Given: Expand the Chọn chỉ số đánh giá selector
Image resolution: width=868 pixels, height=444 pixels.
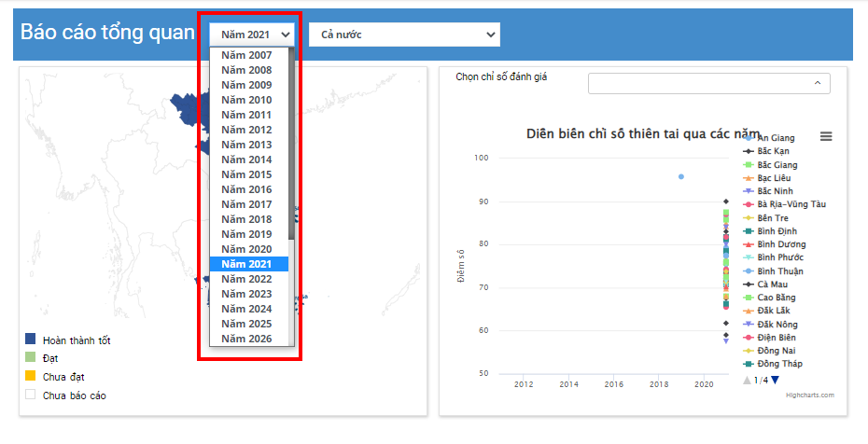Looking at the screenshot, I should 708,84.
